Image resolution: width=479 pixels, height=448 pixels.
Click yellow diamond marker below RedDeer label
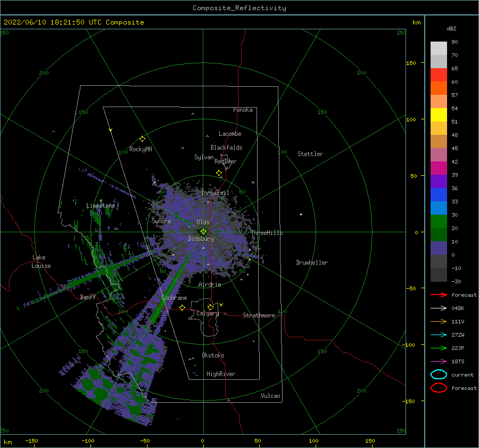point(219,173)
